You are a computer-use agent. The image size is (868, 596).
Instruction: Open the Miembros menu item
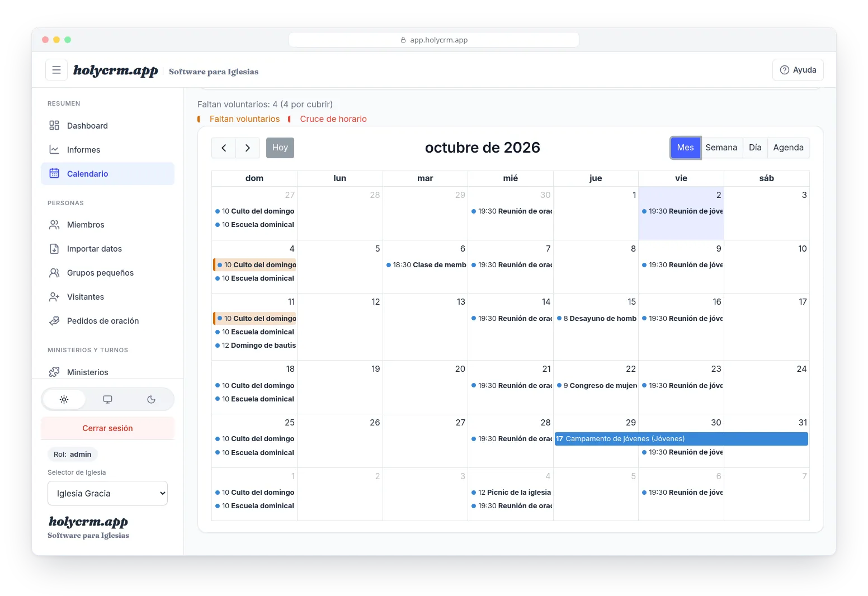(108, 224)
